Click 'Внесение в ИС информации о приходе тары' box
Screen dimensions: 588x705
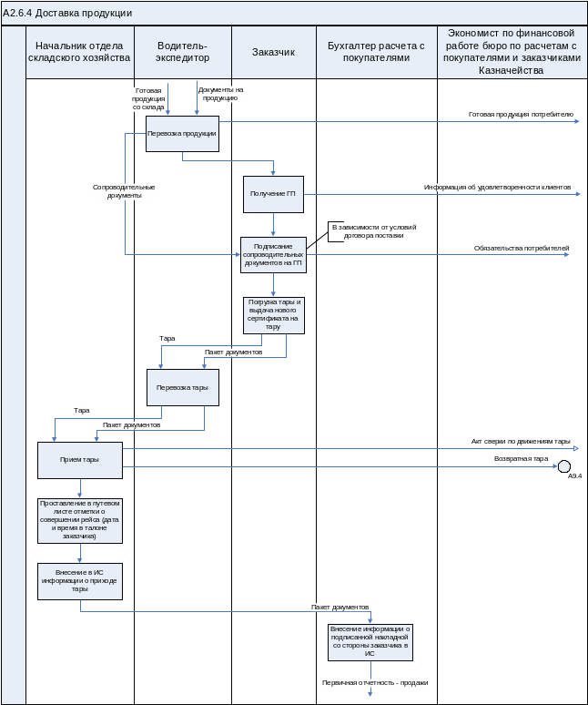coord(80,581)
